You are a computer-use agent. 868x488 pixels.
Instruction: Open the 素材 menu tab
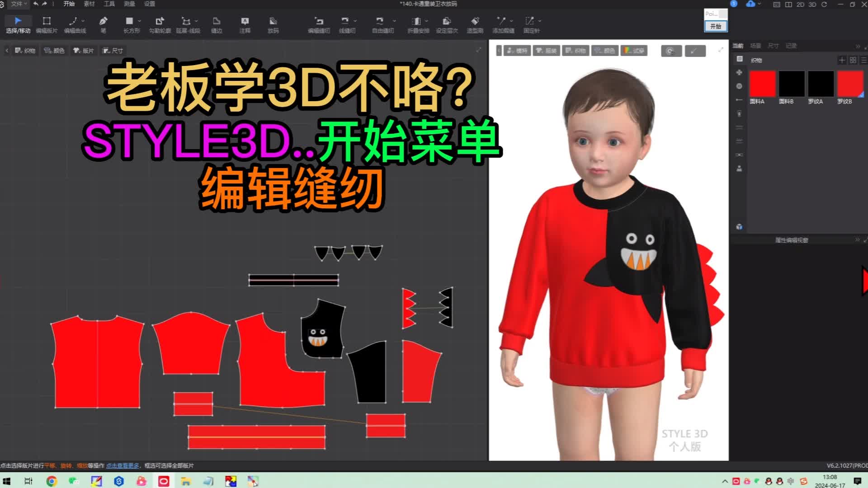click(x=89, y=4)
